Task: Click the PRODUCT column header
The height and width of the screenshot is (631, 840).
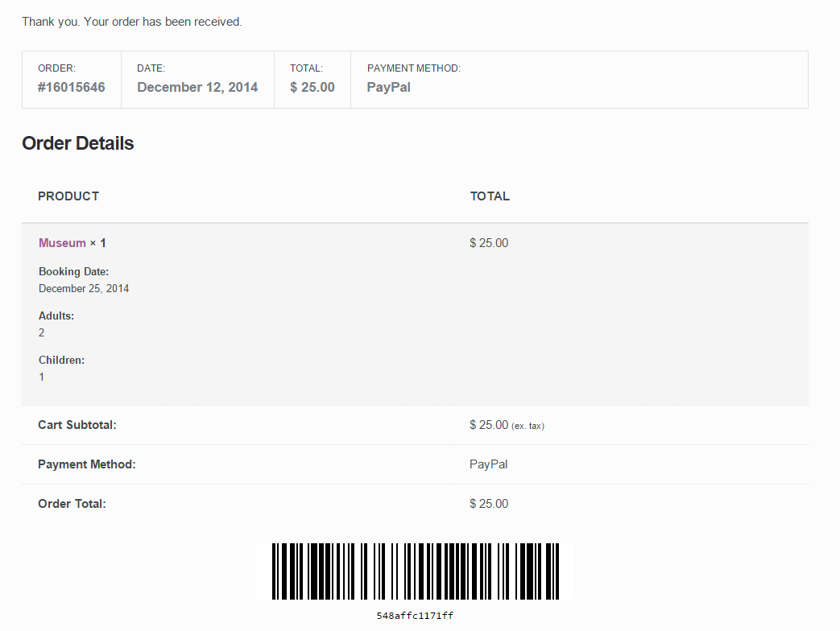Action: (68, 196)
